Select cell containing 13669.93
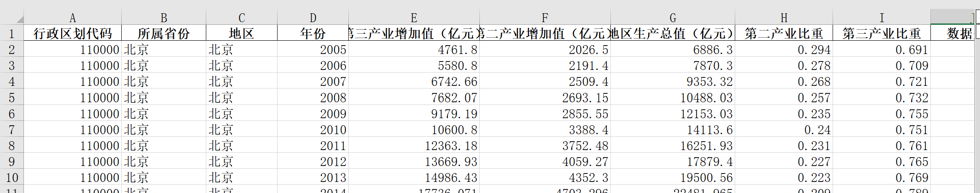This screenshot has height=193, width=980. click(414, 162)
